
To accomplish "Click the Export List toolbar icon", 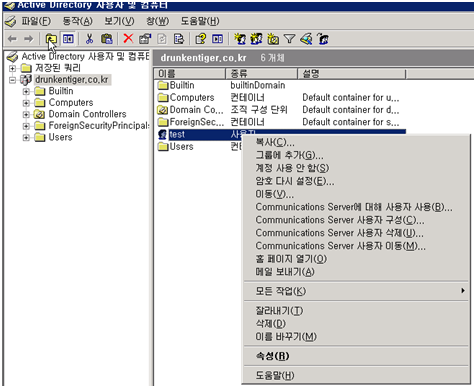I will [x=179, y=39].
